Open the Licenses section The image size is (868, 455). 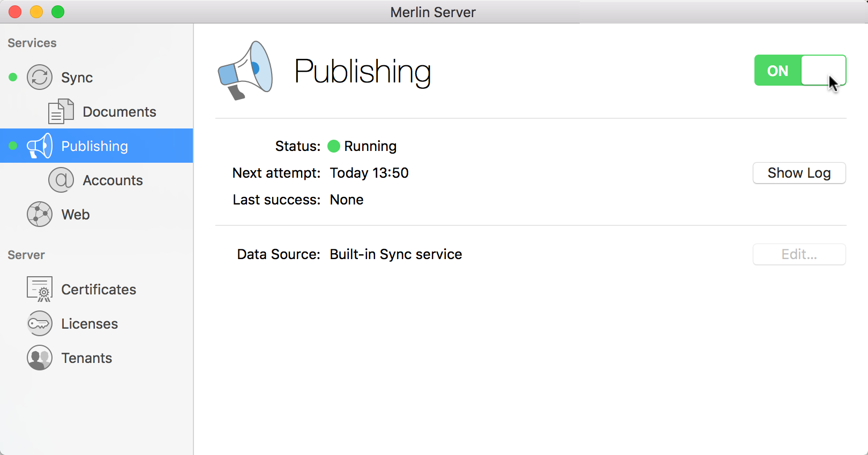click(x=96, y=323)
